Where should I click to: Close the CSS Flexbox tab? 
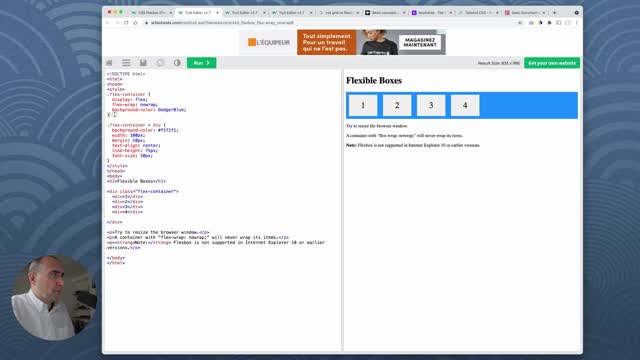point(171,13)
